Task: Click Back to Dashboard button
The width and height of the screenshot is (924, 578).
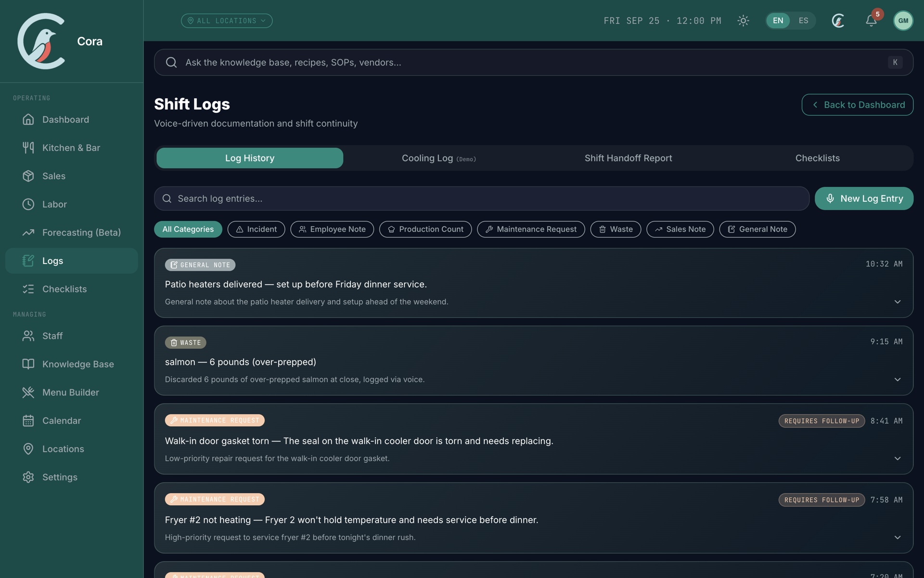Action: [857, 105]
